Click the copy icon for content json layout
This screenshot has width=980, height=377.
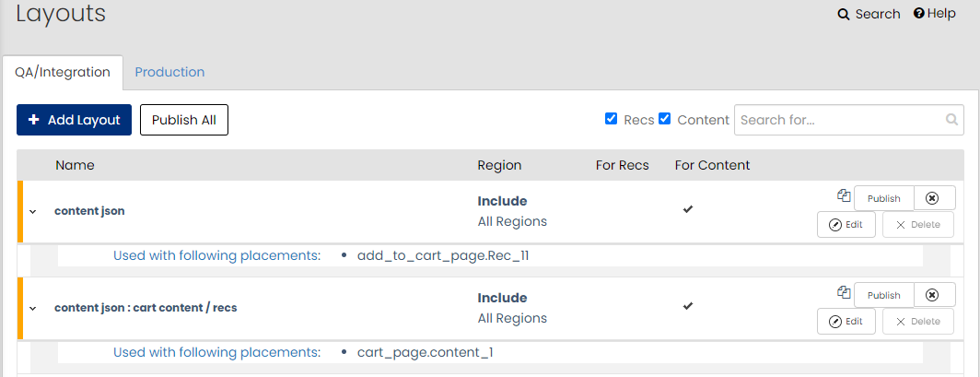click(x=844, y=195)
